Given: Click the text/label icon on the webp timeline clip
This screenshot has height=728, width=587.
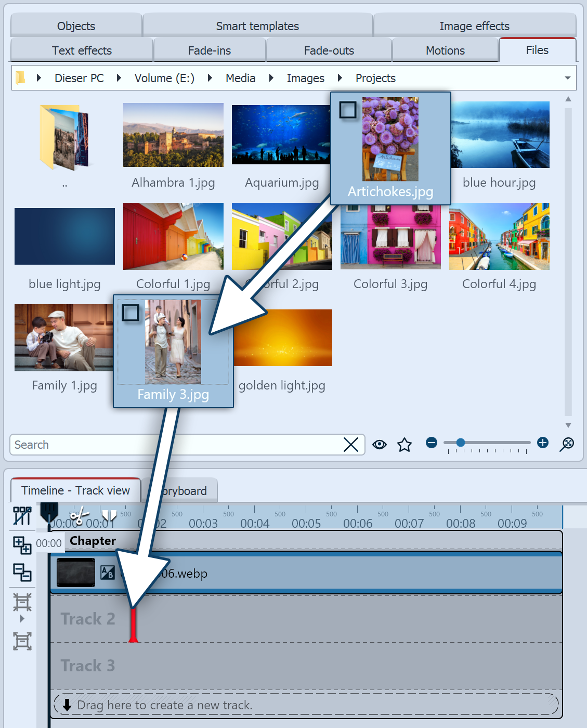Looking at the screenshot, I should pos(108,573).
